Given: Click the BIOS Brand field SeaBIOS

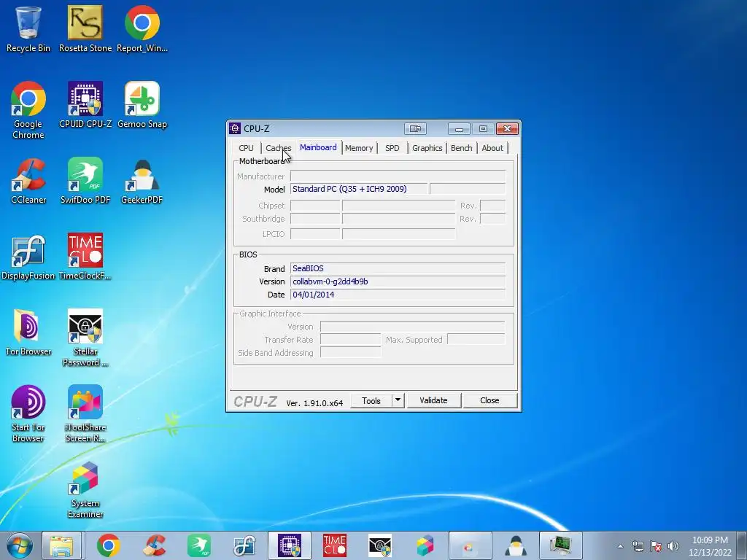Looking at the screenshot, I should point(398,268).
